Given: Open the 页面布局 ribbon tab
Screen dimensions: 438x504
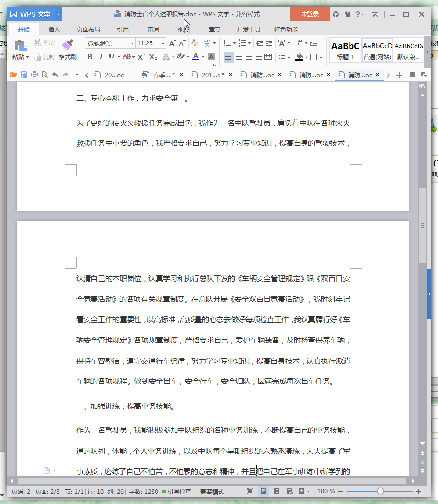Looking at the screenshot, I should pos(88,29).
